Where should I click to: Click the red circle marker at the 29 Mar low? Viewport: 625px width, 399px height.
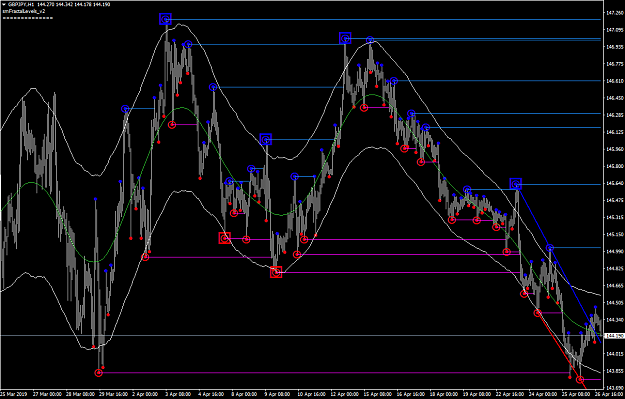[98, 373]
